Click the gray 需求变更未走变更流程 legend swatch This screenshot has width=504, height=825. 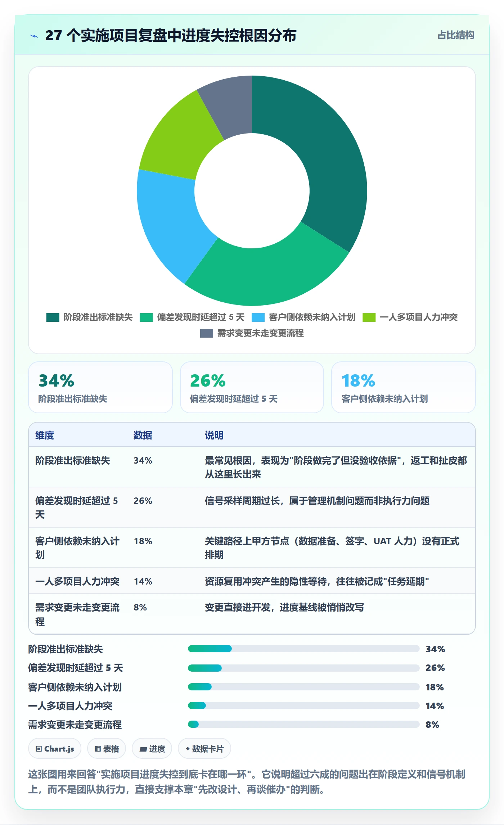coord(206,333)
